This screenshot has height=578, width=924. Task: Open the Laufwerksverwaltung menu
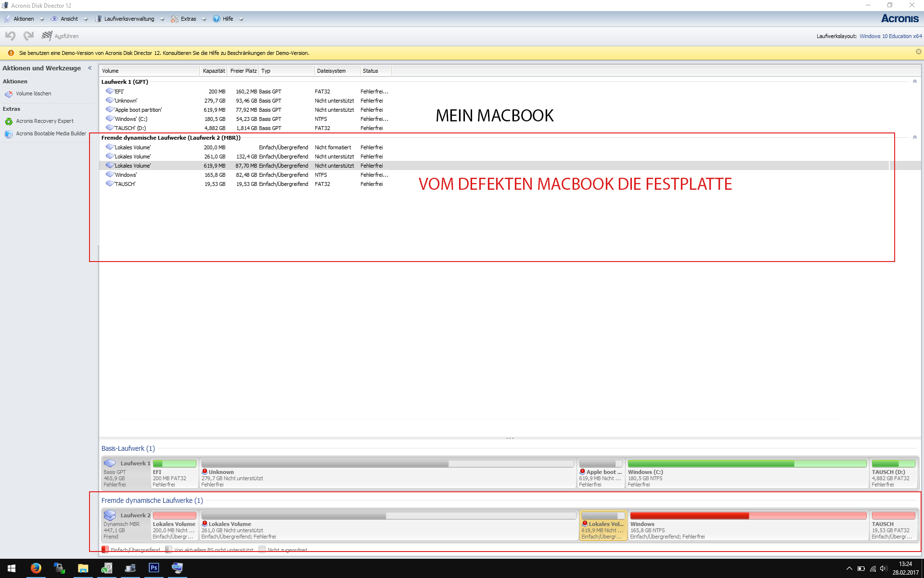[129, 19]
